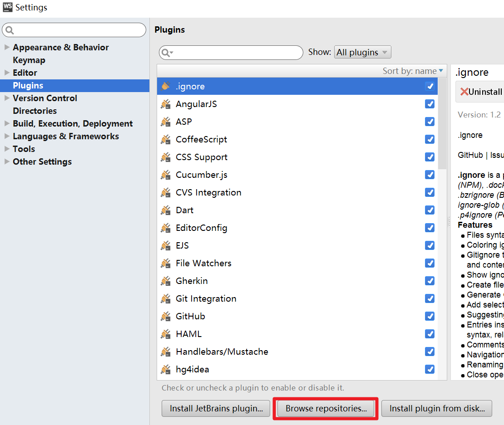Click the plugin list vertical scrollbar
This screenshot has height=425, width=504.
[442, 123]
